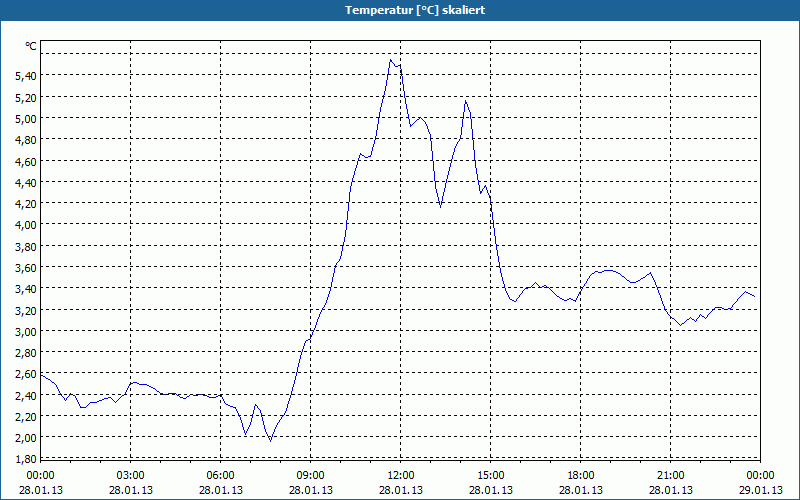
Task: Choose the 2,40 y-axis label
Action: (x=26, y=395)
